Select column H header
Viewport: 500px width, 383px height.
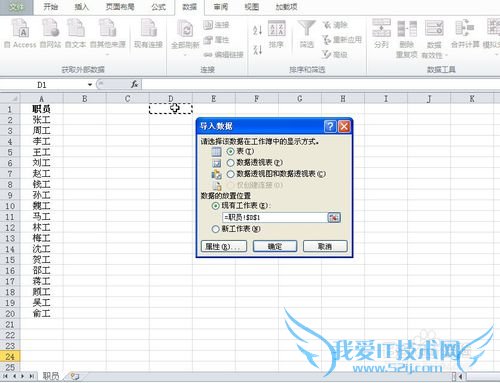343,99
